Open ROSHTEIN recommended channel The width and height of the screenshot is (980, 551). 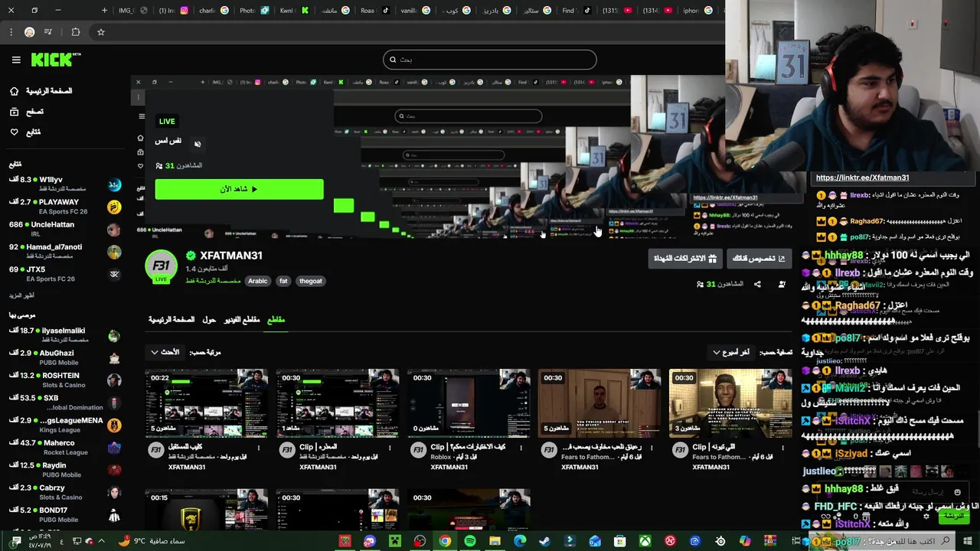pos(65,380)
